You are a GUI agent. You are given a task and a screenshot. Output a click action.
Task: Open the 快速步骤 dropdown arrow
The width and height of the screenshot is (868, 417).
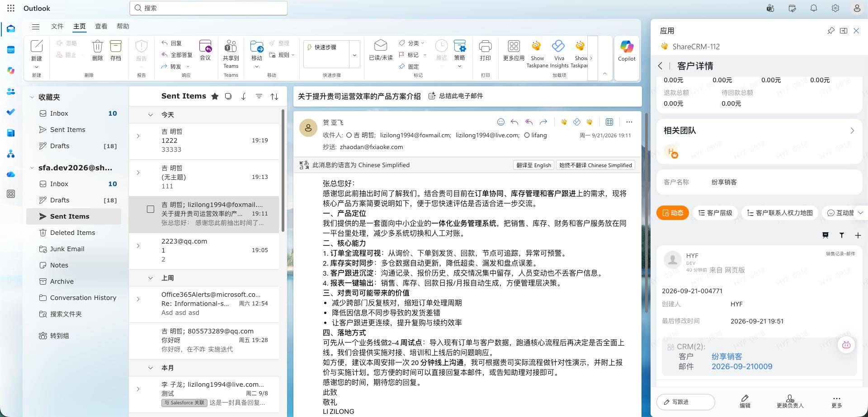[x=354, y=55]
